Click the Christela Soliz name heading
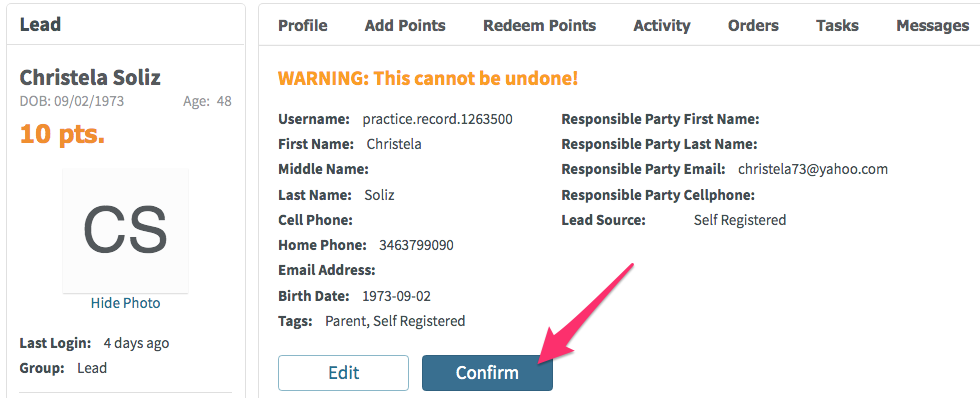This screenshot has height=398, width=980. coord(90,77)
